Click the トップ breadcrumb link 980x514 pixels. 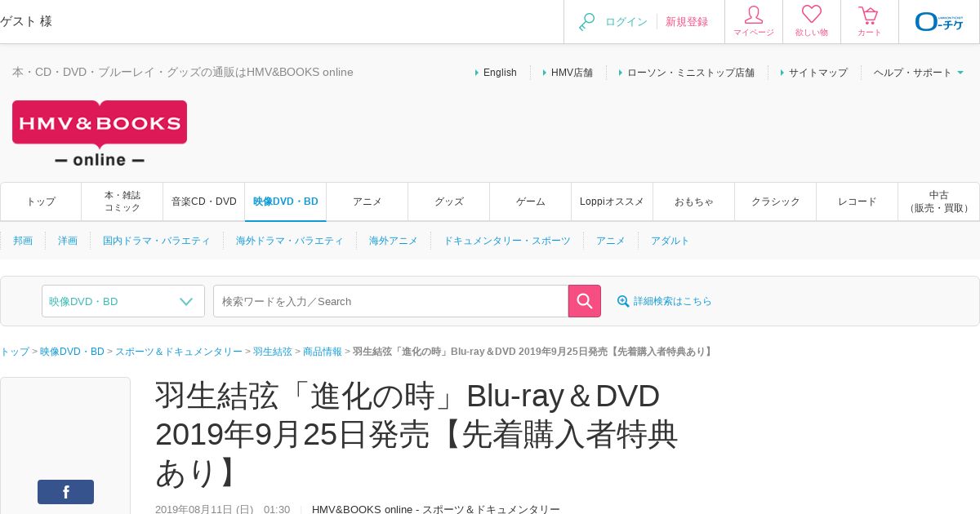click(15, 352)
